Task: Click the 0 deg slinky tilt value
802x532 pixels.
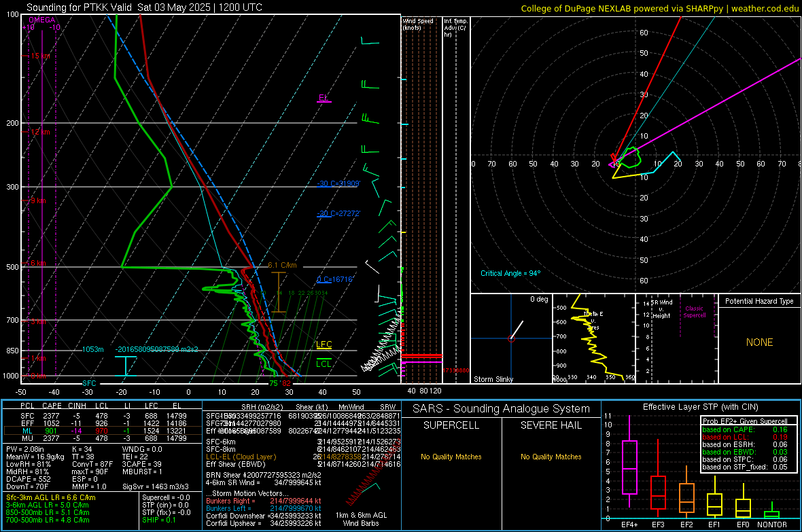Action: 539,299
